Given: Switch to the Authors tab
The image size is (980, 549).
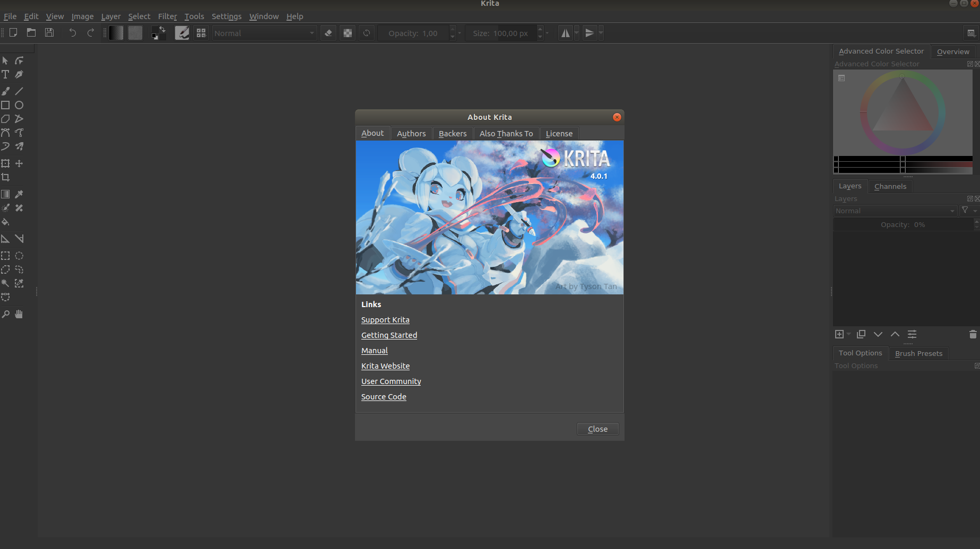Looking at the screenshot, I should point(411,134).
